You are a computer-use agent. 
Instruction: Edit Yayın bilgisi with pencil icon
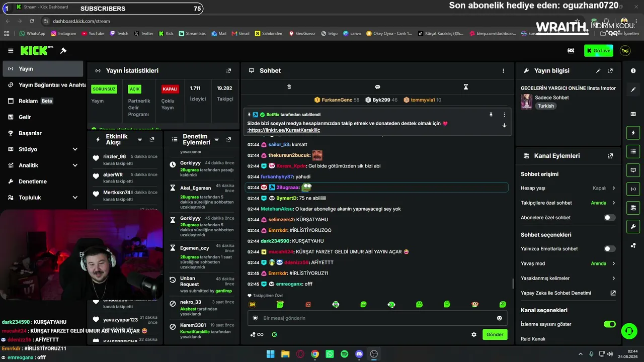598,71
